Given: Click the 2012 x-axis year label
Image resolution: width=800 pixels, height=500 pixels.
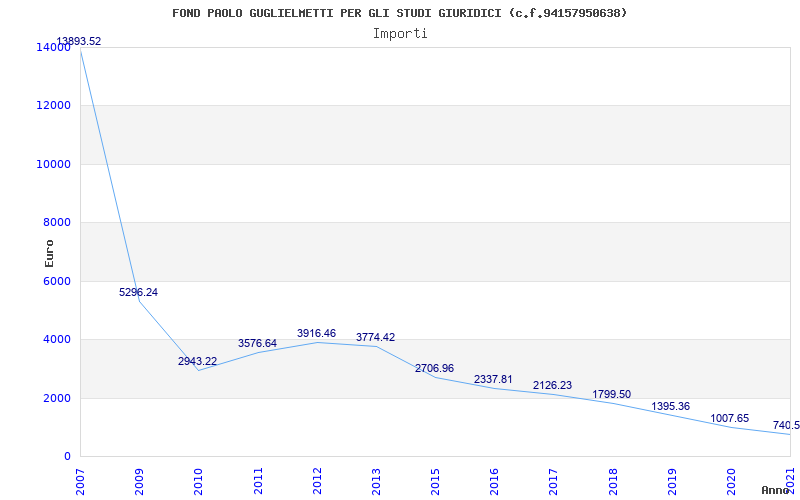Looking at the screenshot, I should [317, 481].
